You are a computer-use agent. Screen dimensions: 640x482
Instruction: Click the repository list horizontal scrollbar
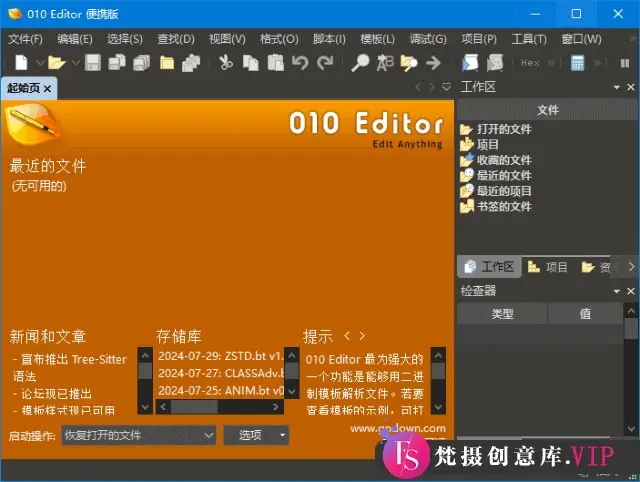(220, 407)
